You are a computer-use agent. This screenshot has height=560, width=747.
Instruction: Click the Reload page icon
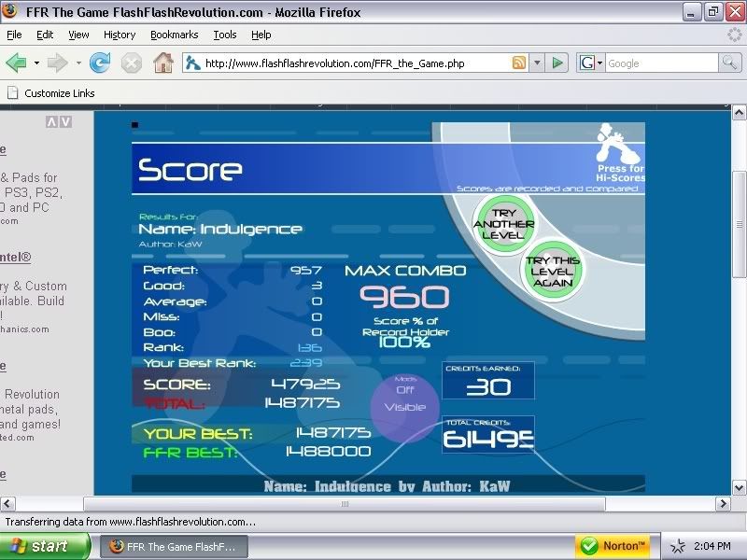[100, 63]
